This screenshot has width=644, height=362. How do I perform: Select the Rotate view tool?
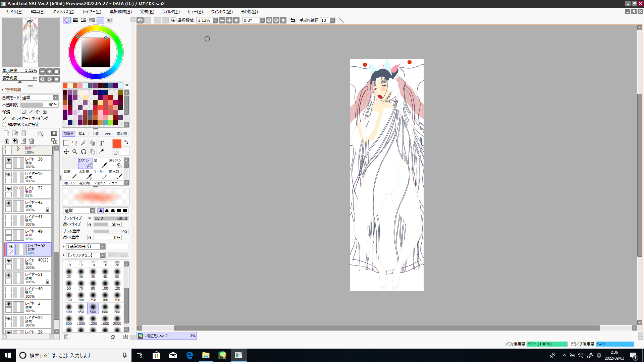84,152
